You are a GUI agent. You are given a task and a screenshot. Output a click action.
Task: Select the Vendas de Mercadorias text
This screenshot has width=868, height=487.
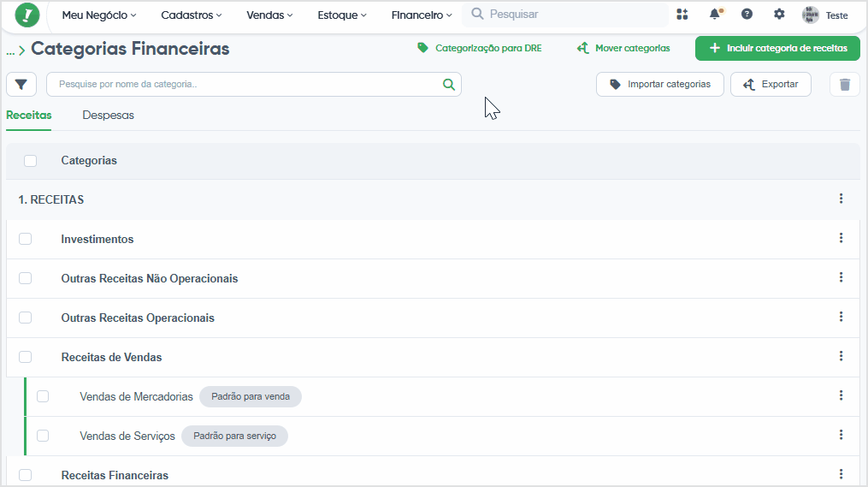point(136,396)
